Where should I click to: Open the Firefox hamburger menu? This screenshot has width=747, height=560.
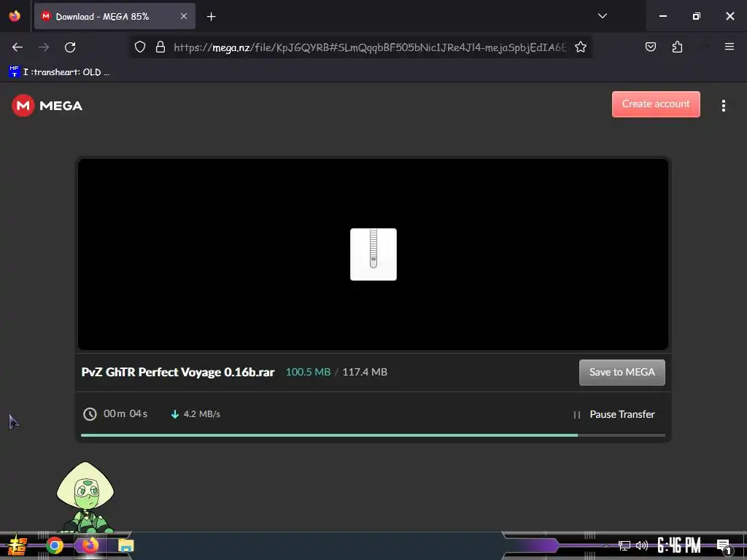click(x=729, y=47)
